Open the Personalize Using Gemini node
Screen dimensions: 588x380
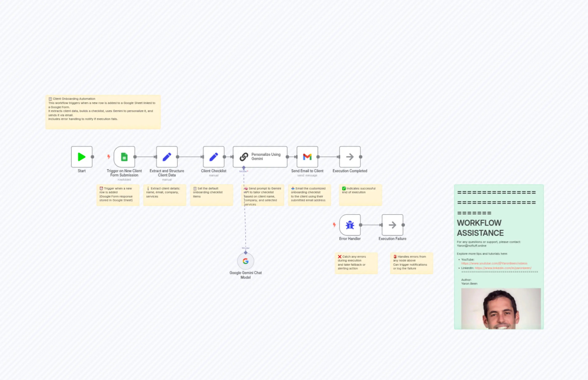coord(260,157)
